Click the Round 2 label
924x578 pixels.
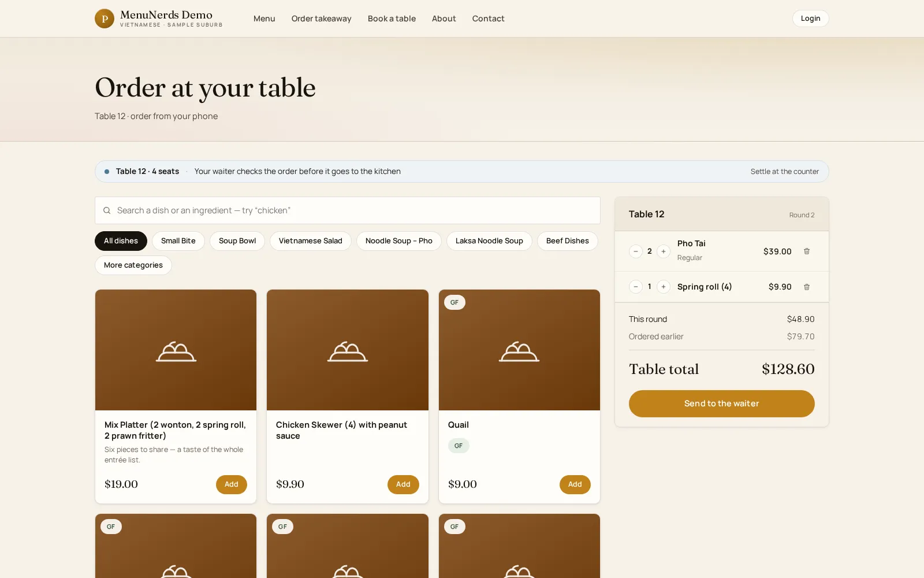tap(802, 215)
